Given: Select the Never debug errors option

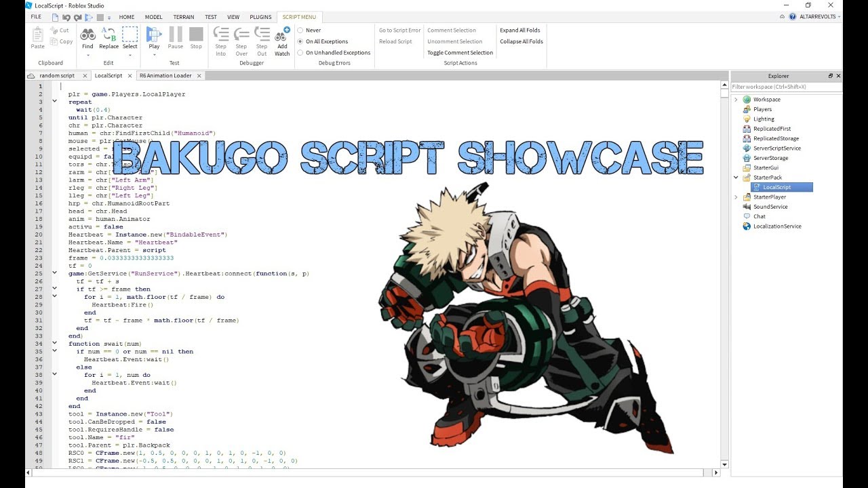Looking at the screenshot, I should 309,30.
